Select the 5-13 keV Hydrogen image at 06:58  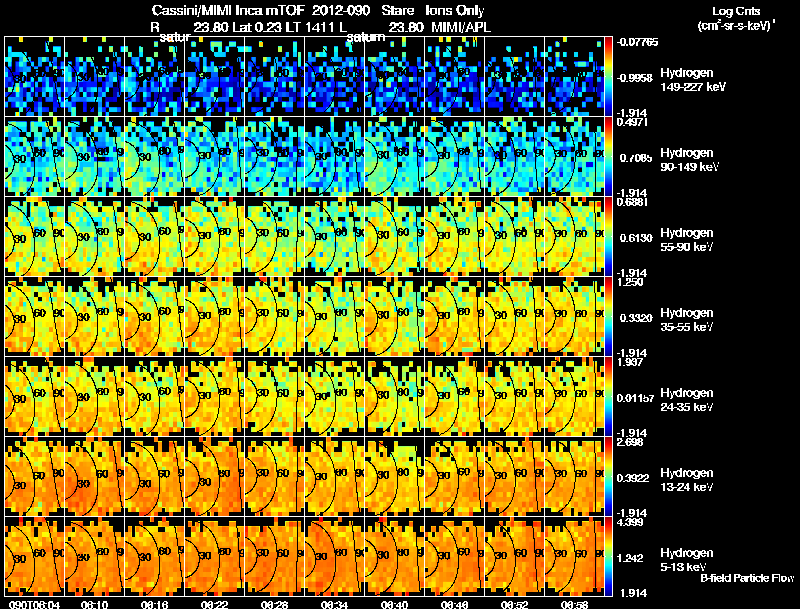[574, 556]
